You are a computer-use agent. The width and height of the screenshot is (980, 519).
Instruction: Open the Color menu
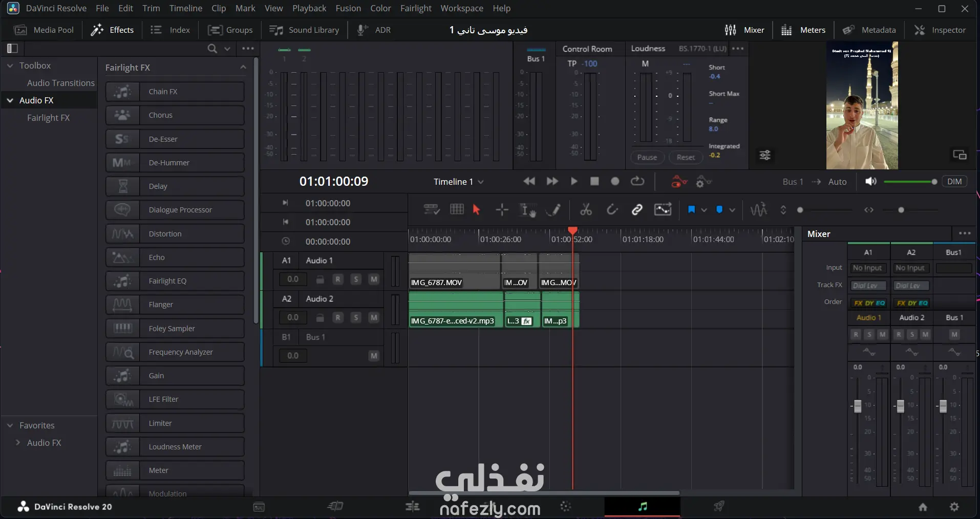pos(380,8)
